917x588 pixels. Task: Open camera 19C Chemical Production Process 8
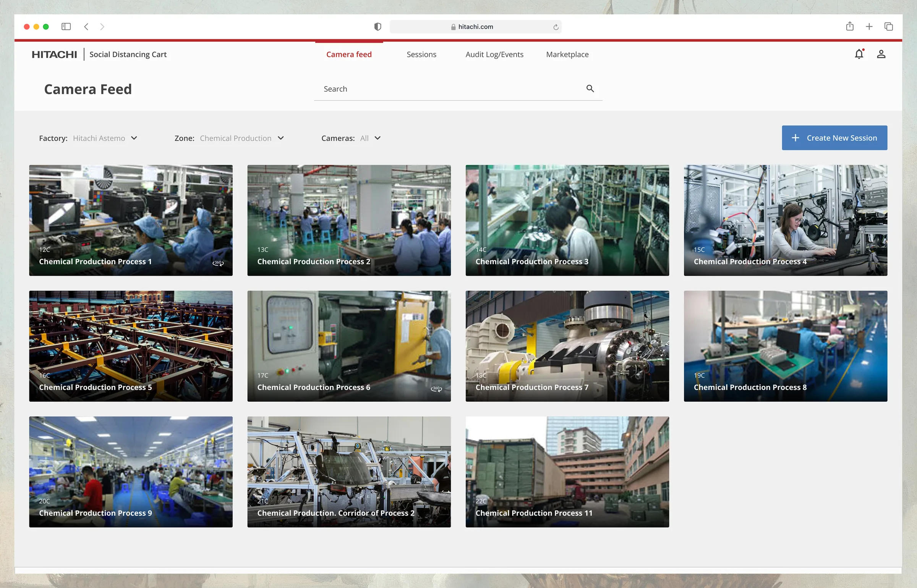pos(786,346)
